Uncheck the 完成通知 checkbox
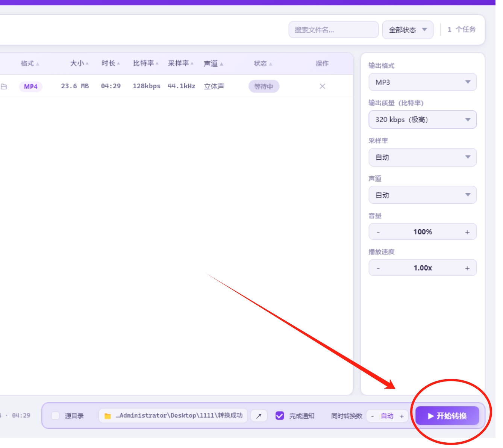The height and width of the screenshot is (448, 503). click(x=280, y=416)
